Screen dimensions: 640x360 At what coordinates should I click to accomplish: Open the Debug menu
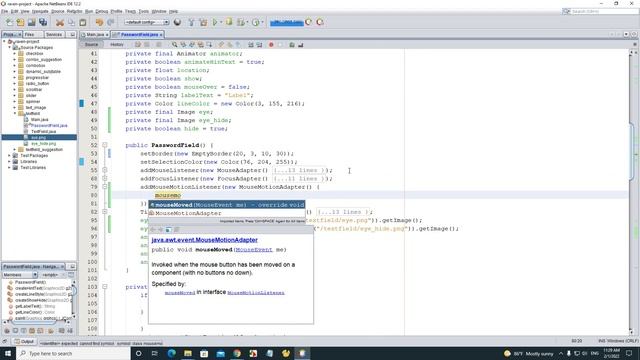102,11
